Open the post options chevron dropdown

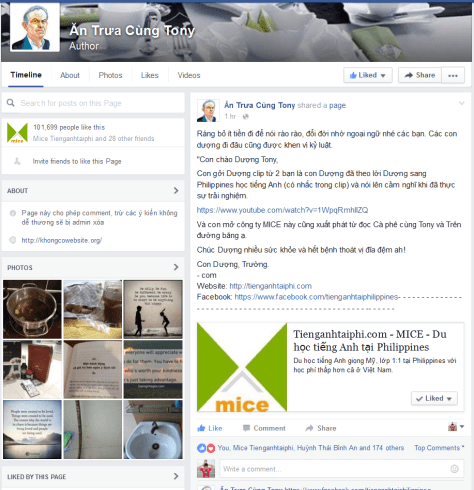point(462,103)
